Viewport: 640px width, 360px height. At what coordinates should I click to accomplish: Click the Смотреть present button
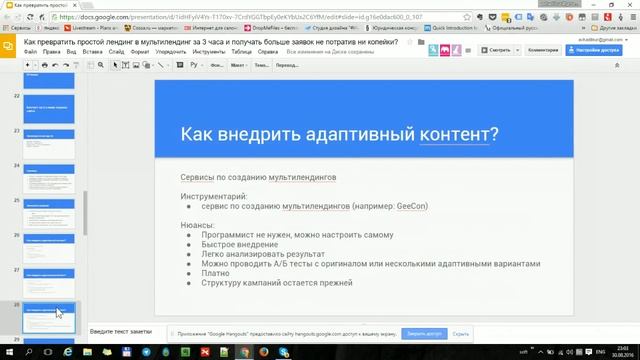click(496, 50)
